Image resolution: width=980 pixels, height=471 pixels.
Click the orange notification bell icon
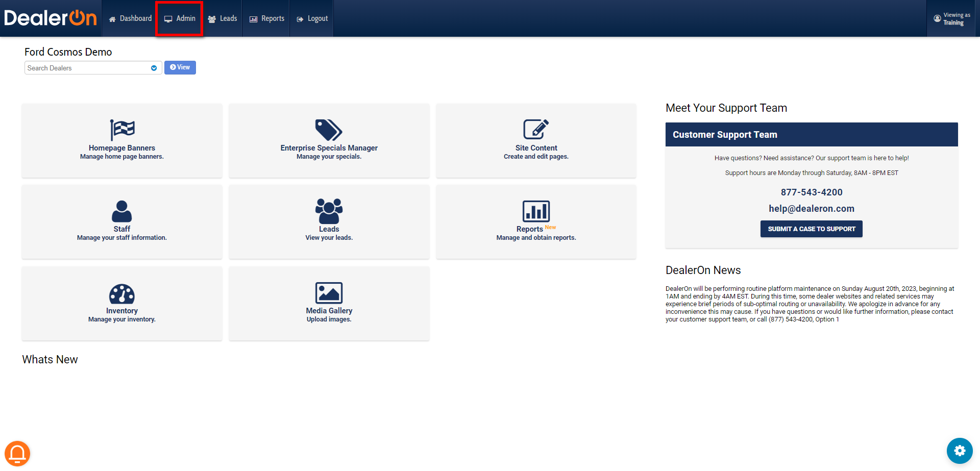(17, 453)
